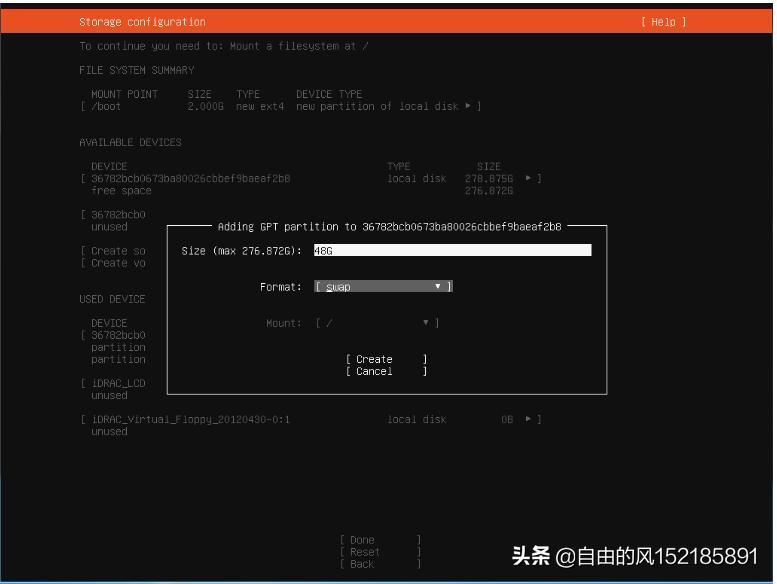Select the 'Create vo' option behind the dialog

pyautogui.click(x=118, y=263)
